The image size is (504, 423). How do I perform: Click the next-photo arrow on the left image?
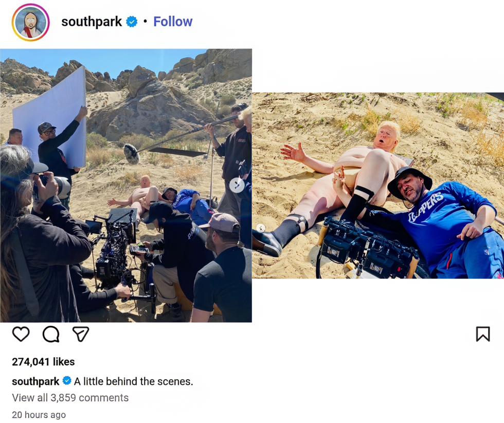coord(237,185)
